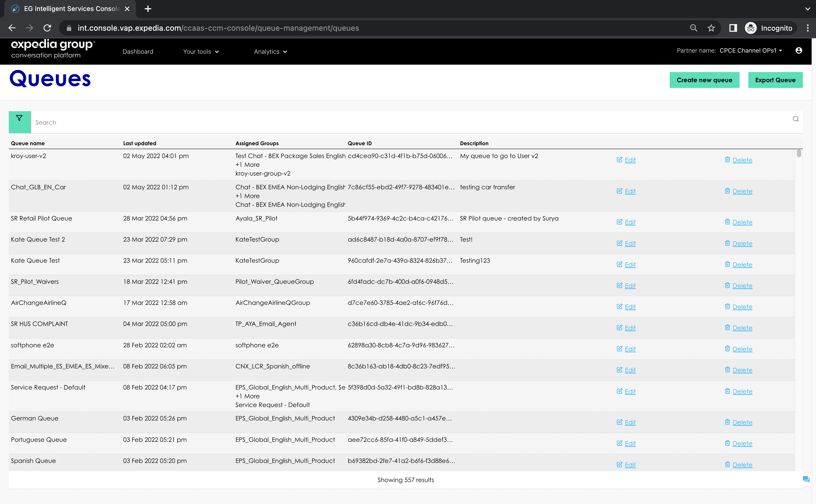This screenshot has height=504, width=816.
Task: Select the Dashboard menu item
Action: tap(138, 51)
